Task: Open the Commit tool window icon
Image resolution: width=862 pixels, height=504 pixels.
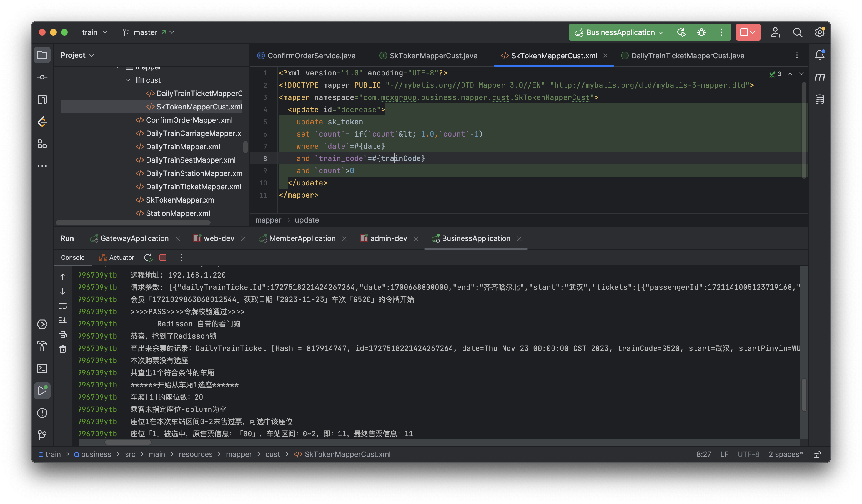Action: 42,77
